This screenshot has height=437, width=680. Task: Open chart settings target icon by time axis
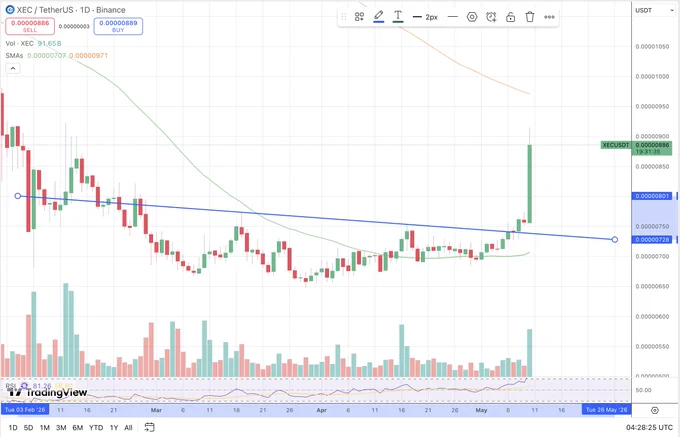655,410
